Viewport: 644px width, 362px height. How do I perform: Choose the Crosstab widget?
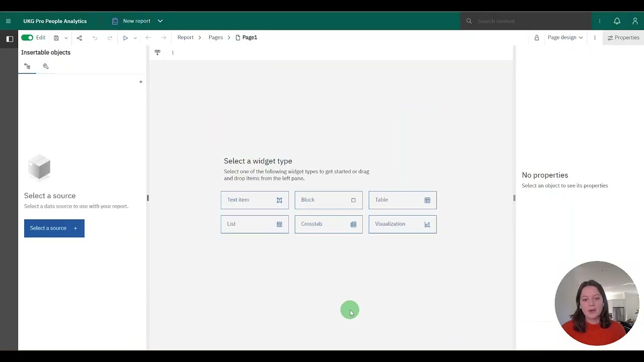[329, 224]
